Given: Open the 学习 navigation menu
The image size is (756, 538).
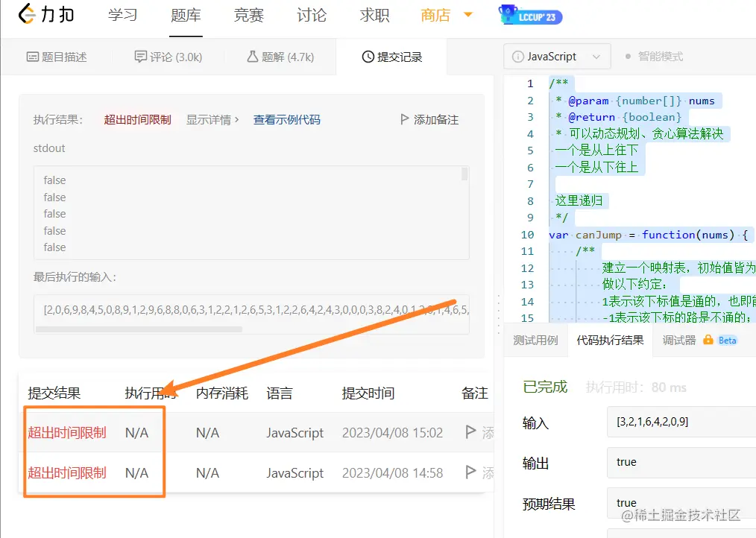Looking at the screenshot, I should (122, 15).
